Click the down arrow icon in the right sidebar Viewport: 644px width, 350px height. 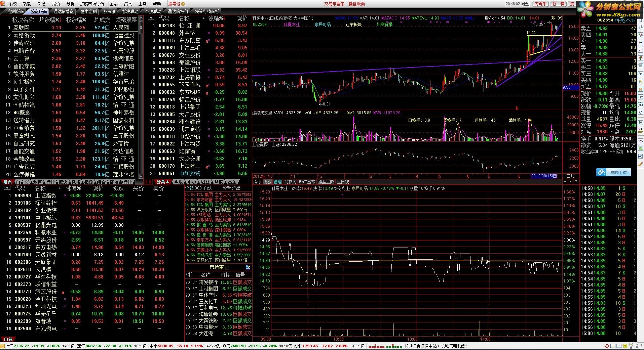pyautogui.click(x=641, y=27)
